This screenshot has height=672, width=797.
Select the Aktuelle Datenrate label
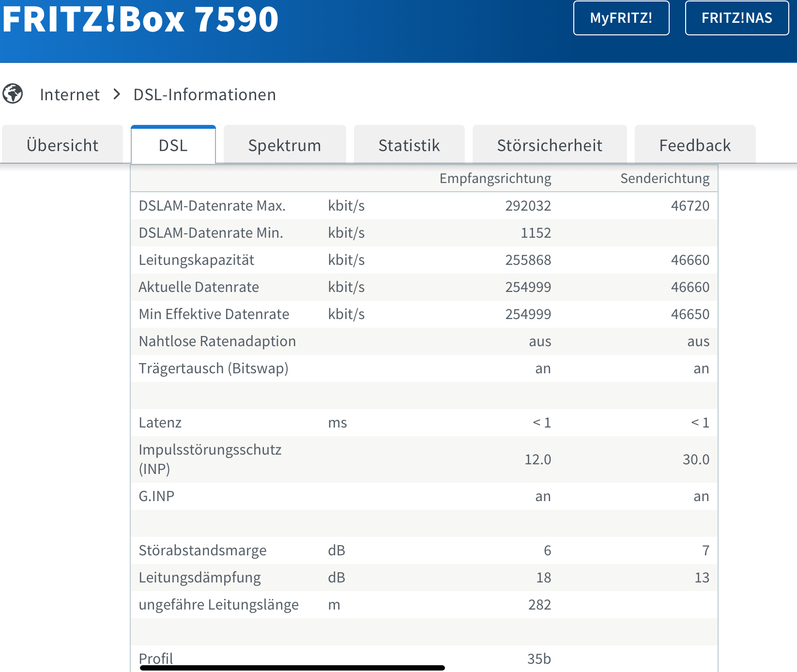(x=199, y=287)
